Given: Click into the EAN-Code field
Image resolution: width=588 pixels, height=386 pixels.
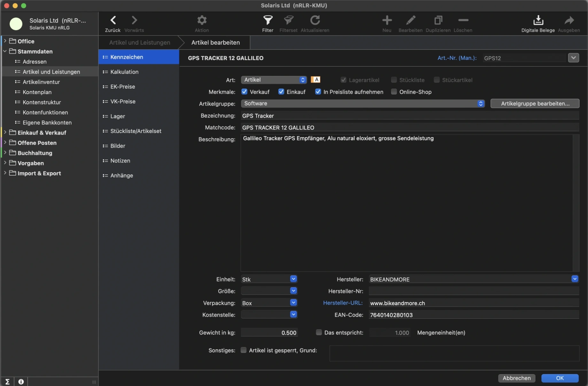Looking at the screenshot, I should (x=473, y=315).
